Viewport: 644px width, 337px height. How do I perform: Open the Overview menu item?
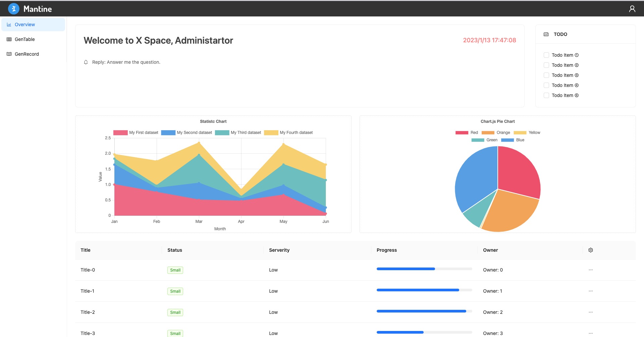point(33,25)
